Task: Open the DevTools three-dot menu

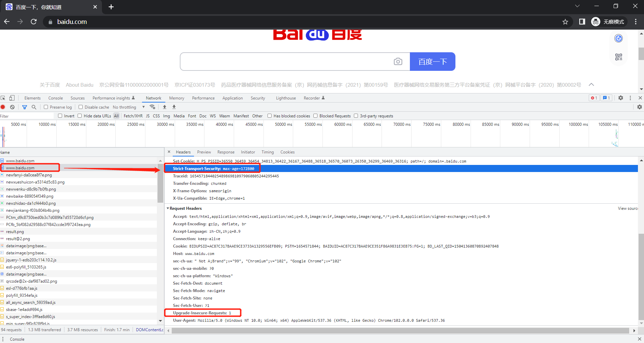Action: pyautogui.click(x=630, y=98)
